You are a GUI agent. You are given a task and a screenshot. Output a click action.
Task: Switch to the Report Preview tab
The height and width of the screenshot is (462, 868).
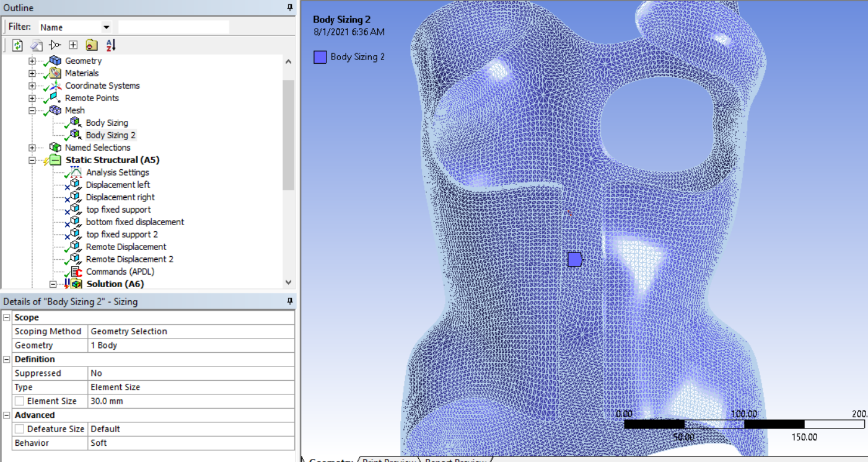click(455, 460)
